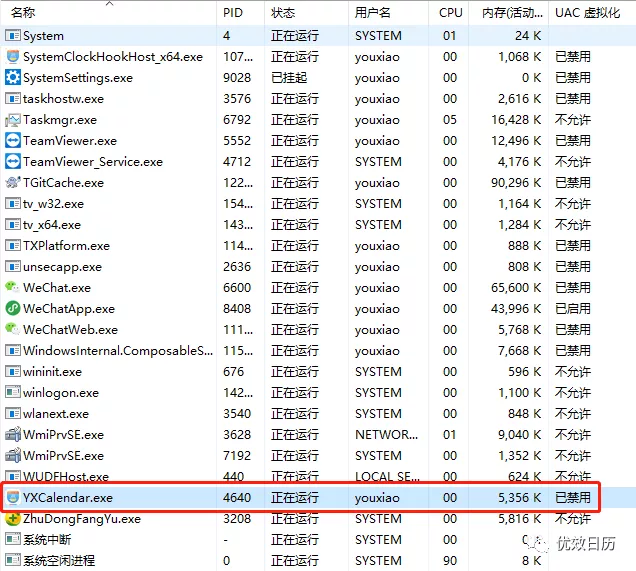
Task: Select the WUDFHost.exe process name
Action: [66, 476]
